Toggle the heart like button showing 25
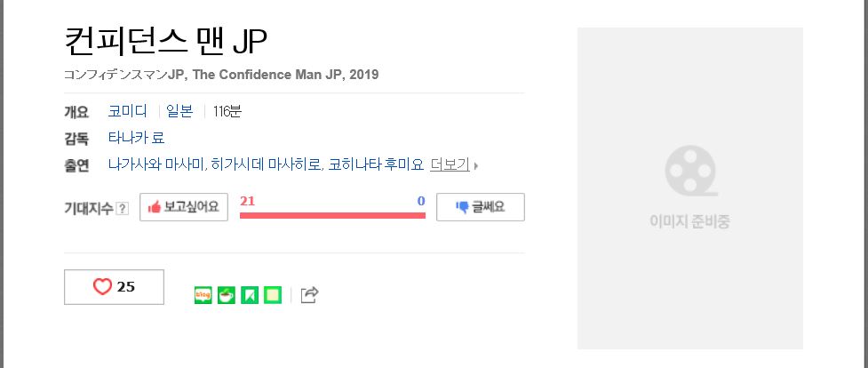This screenshot has height=368, width=868. coord(114,287)
